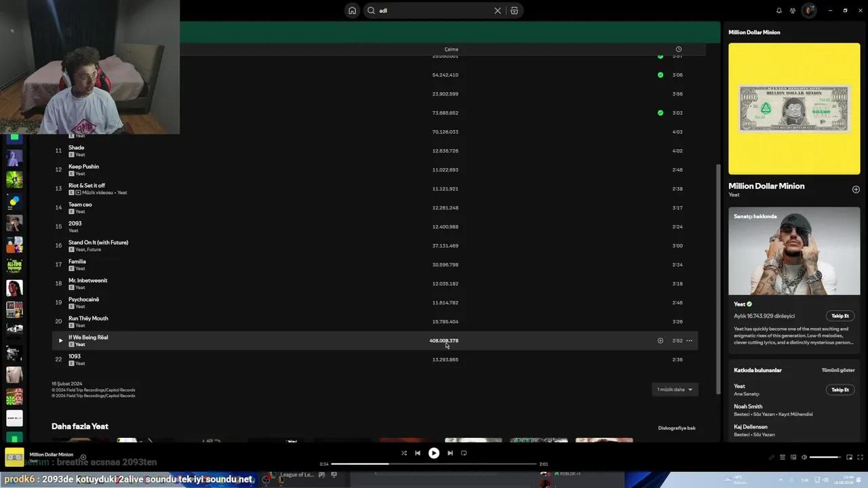Screen dimensions: 868x488
Task: Seek on the playback progress bar
Action: click(x=434, y=464)
